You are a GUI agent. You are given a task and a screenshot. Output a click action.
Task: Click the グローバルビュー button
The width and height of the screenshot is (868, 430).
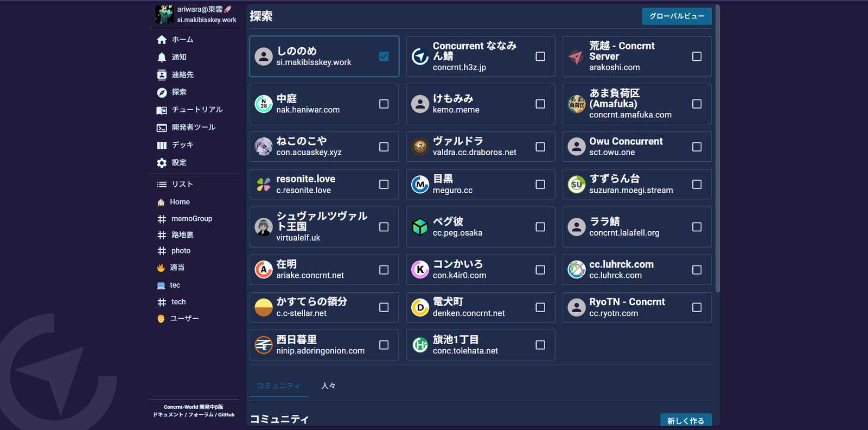coord(676,16)
